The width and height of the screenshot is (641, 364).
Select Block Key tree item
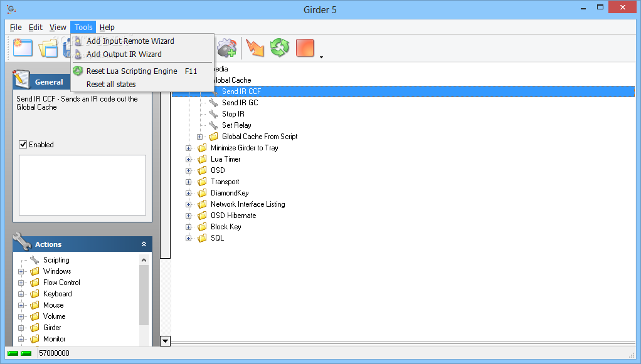(226, 226)
